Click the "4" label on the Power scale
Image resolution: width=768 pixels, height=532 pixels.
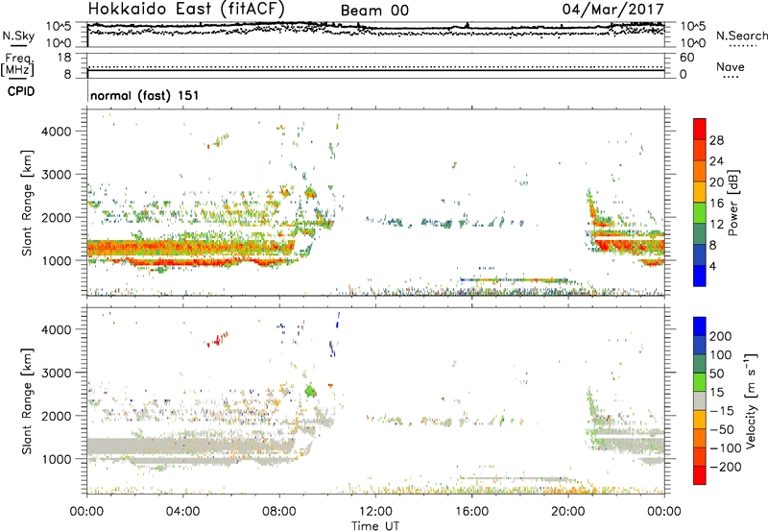(x=712, y=266)
